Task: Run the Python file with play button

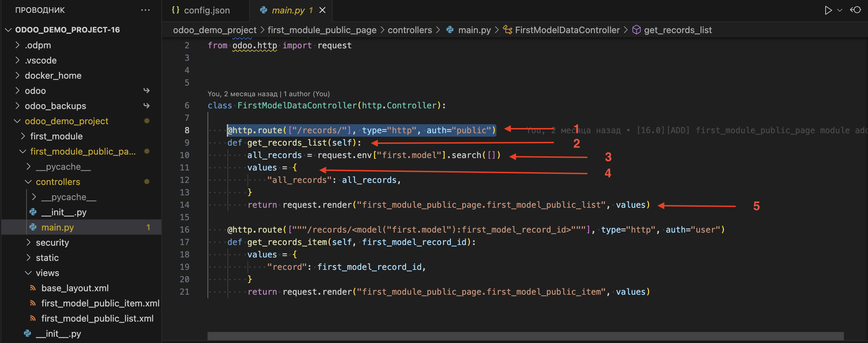Action: (828, 10)
